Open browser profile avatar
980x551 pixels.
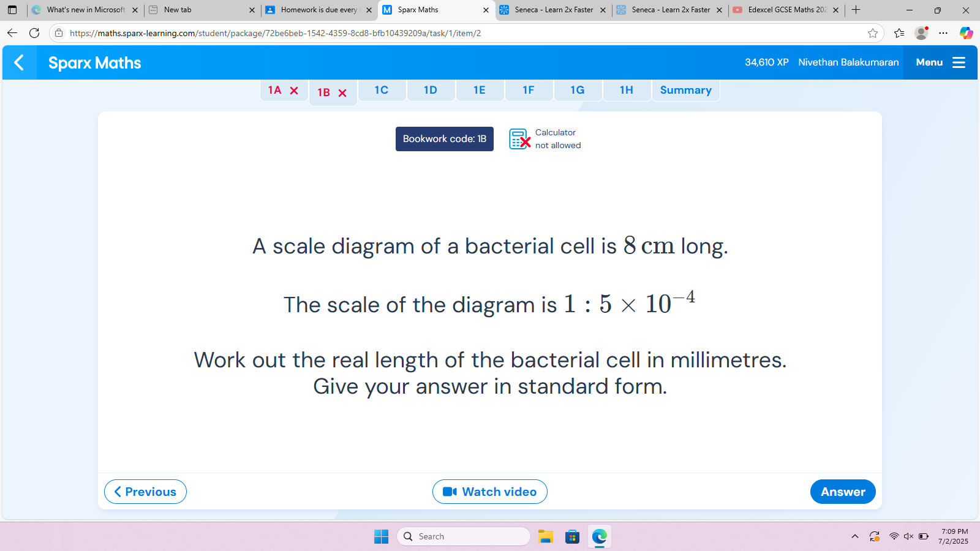coord(921,33)
